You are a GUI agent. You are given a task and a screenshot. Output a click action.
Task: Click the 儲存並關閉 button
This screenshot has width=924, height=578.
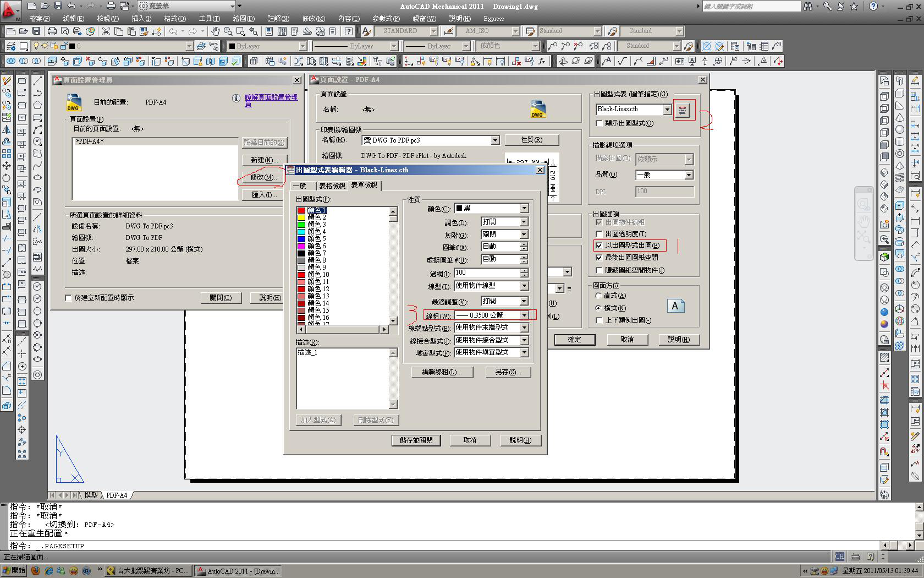point(416,440)
